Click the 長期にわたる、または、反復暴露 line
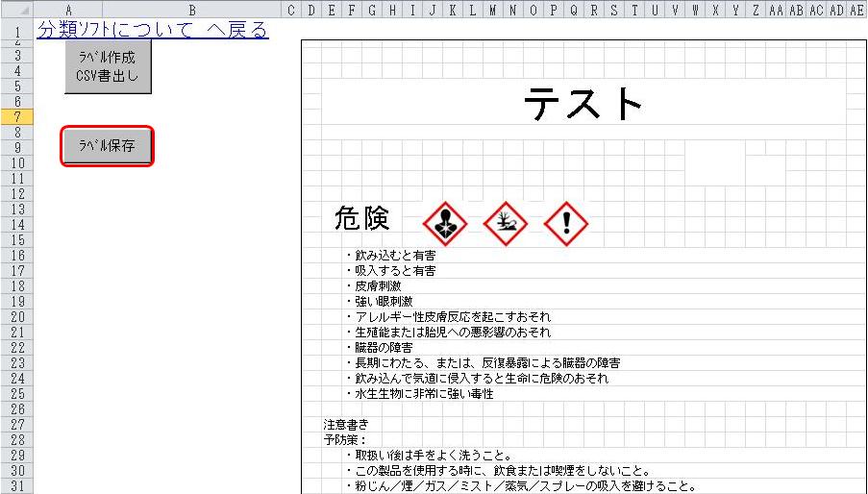Screen dimensions: 868x494 (483, 363)
